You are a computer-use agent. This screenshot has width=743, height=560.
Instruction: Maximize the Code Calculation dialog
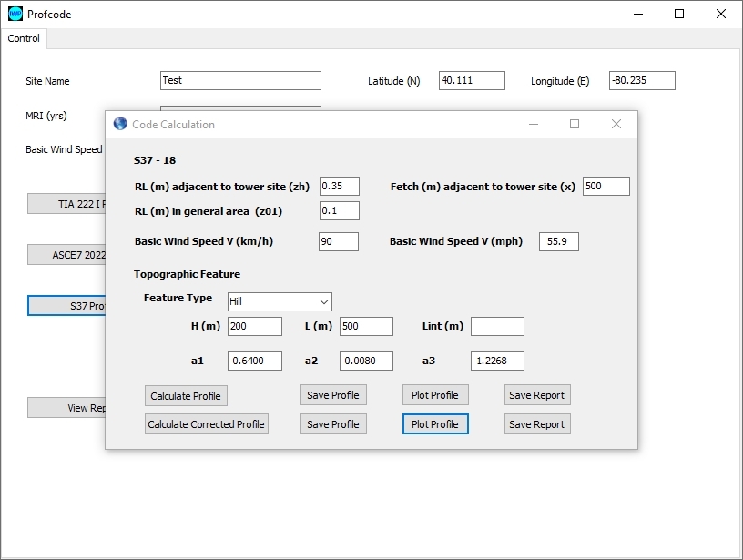click(574, 124)
